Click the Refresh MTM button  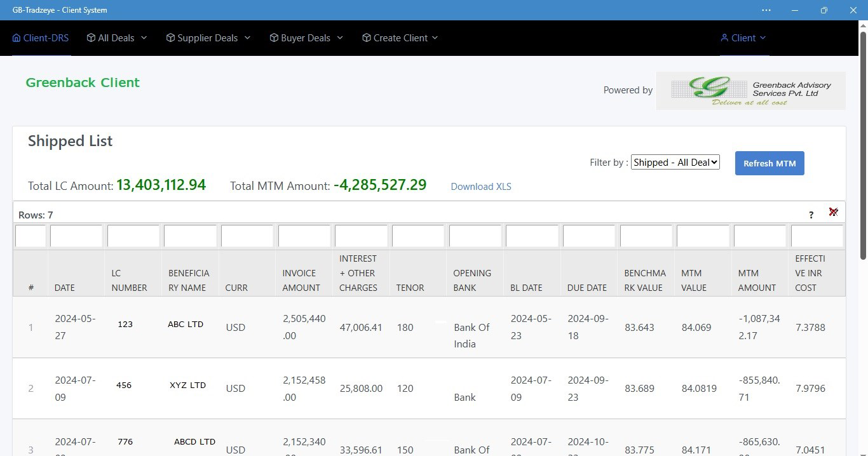pos(770,163)
